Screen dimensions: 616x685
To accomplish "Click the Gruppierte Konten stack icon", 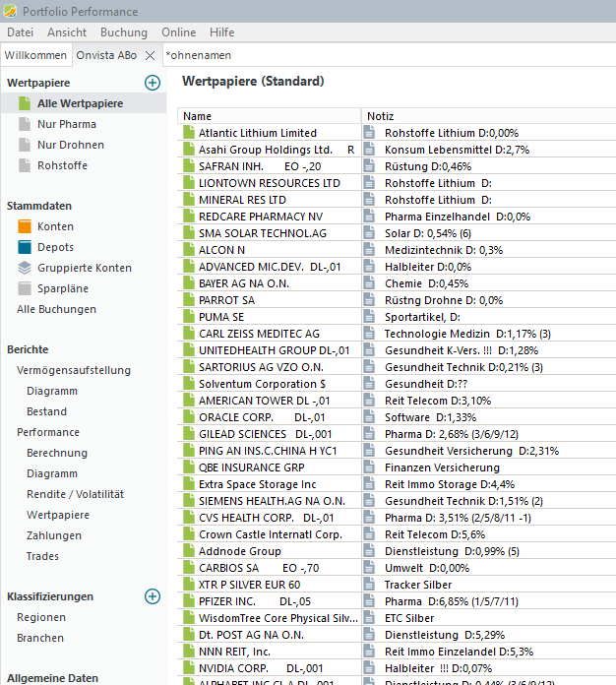I will coord(25,268).
